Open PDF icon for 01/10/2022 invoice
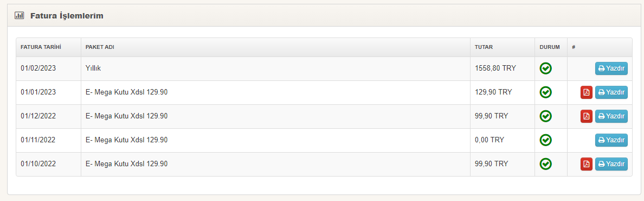 coord(587,164)
